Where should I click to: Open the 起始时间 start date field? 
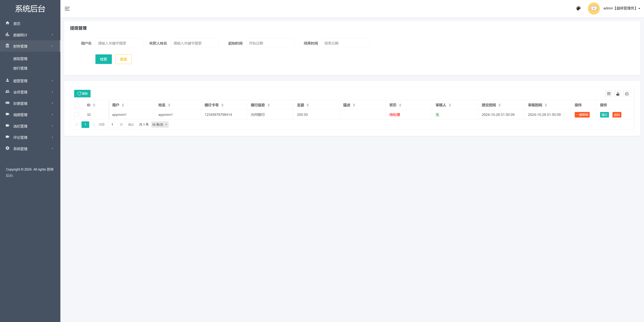[x=270, y=43]
